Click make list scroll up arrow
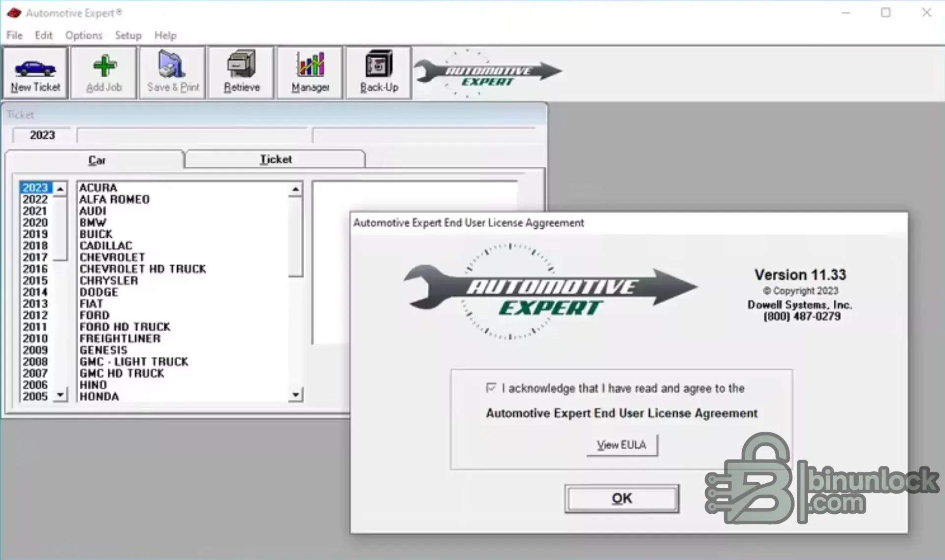The height and width of the screenshot is (560, 945). (x=295, y=189)
